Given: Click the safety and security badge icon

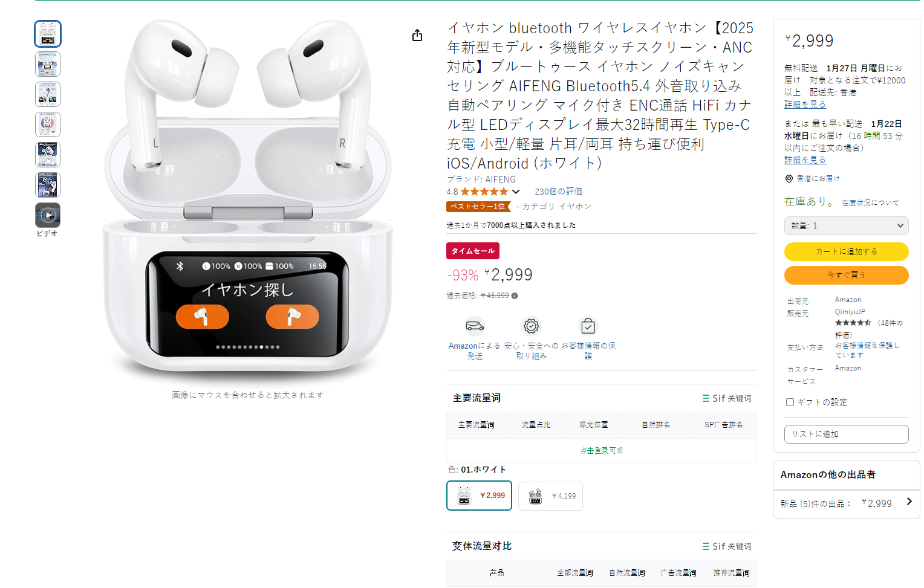Looking at the screenshot, I should pos(531,326).
